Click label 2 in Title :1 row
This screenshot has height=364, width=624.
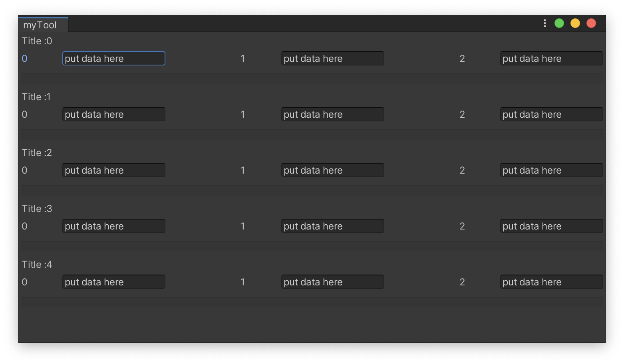pos(462,115)
